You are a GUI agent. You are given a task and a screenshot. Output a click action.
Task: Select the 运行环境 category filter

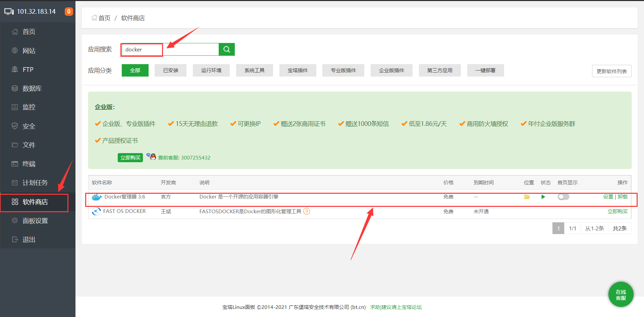click(x=211, y=70)
